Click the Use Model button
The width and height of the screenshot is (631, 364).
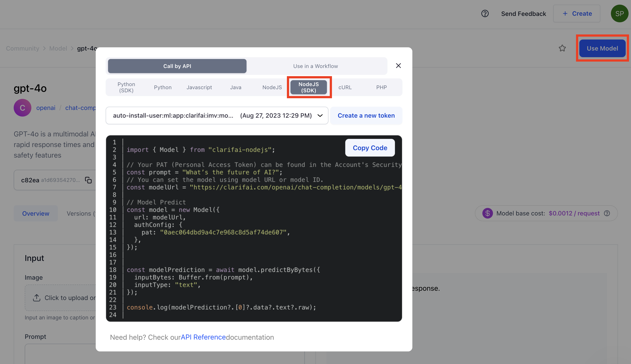tap(602, 48)
